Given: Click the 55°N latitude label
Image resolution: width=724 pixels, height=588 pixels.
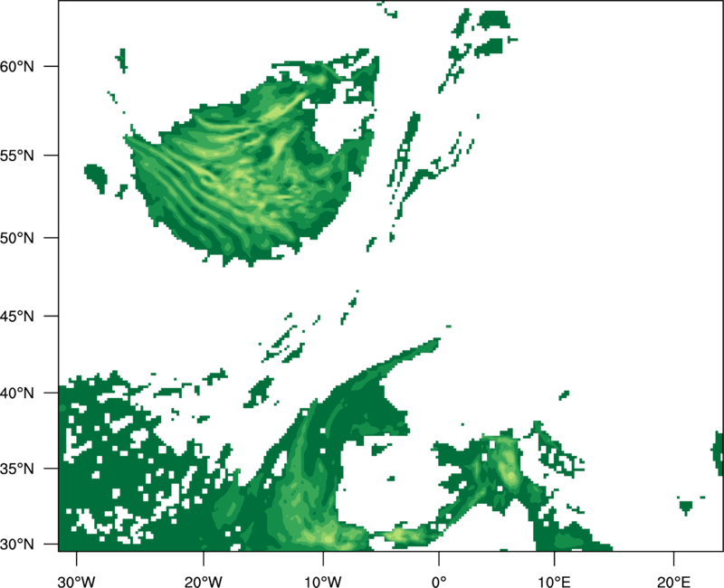Looking at the screenshot, I should 17,156.
